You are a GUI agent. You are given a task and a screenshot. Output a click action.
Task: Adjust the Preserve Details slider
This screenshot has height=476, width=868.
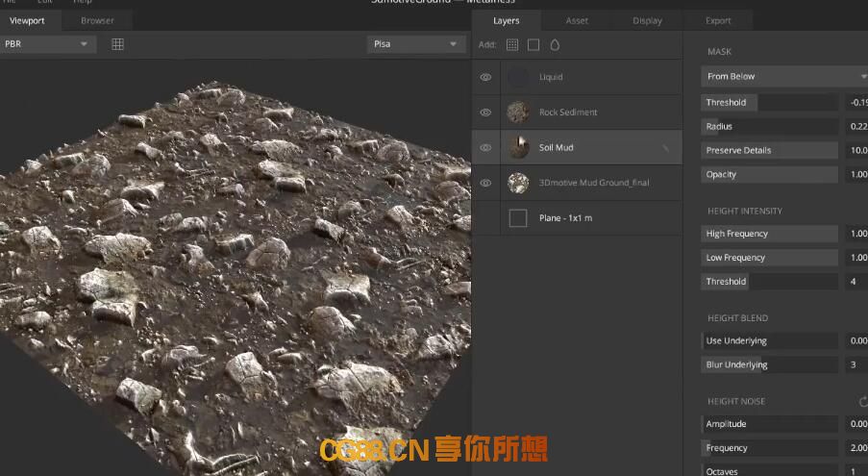(769, 150)
